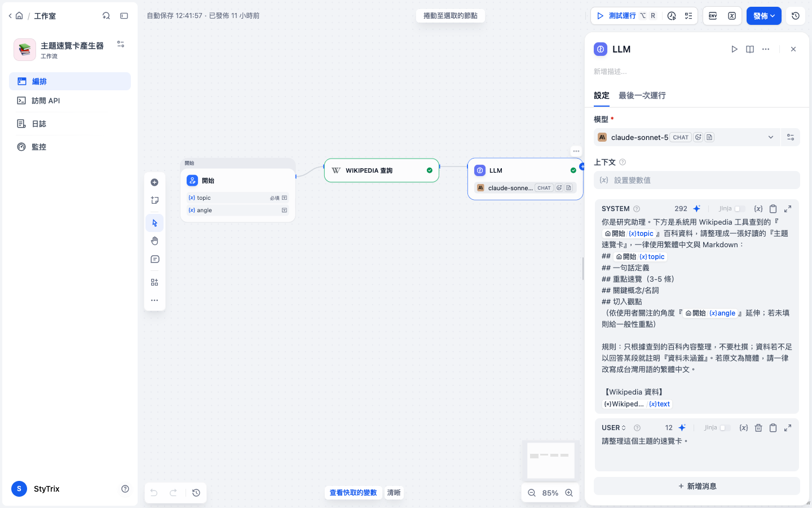812x508 pixels.
Task: Toggle Jinja switch in SYSTEM prompt
Action: [739, 209]
